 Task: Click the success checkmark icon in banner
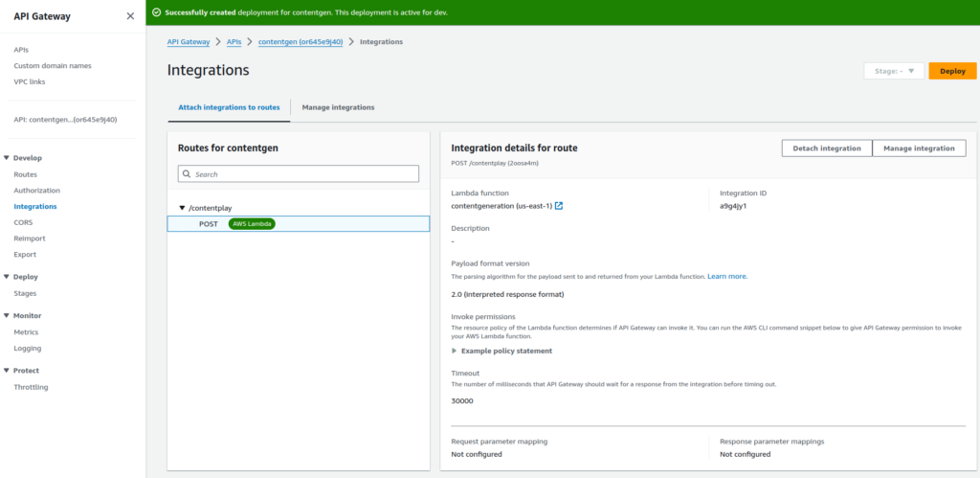point(156,12)
